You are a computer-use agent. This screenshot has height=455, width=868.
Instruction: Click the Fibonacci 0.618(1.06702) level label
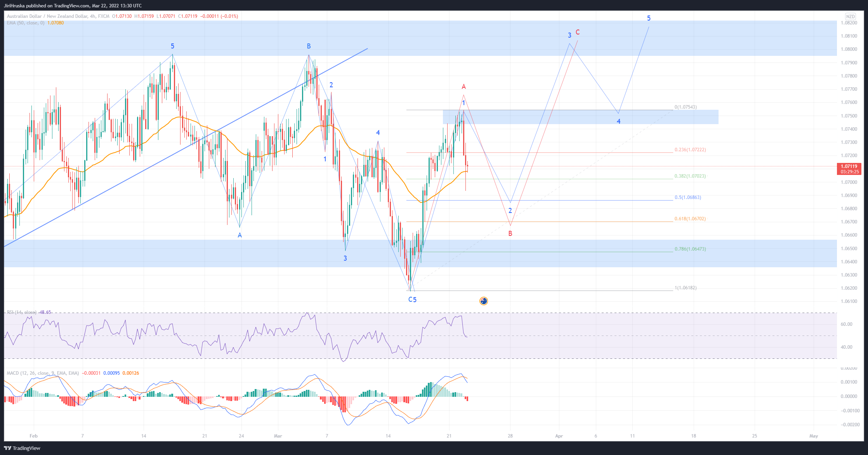(x=690, y=219)
